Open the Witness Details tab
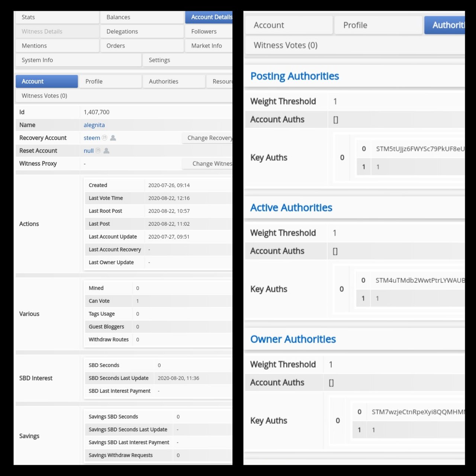Image resolution: width=476 pixels, height=476 pixels. tap(57, 32)
